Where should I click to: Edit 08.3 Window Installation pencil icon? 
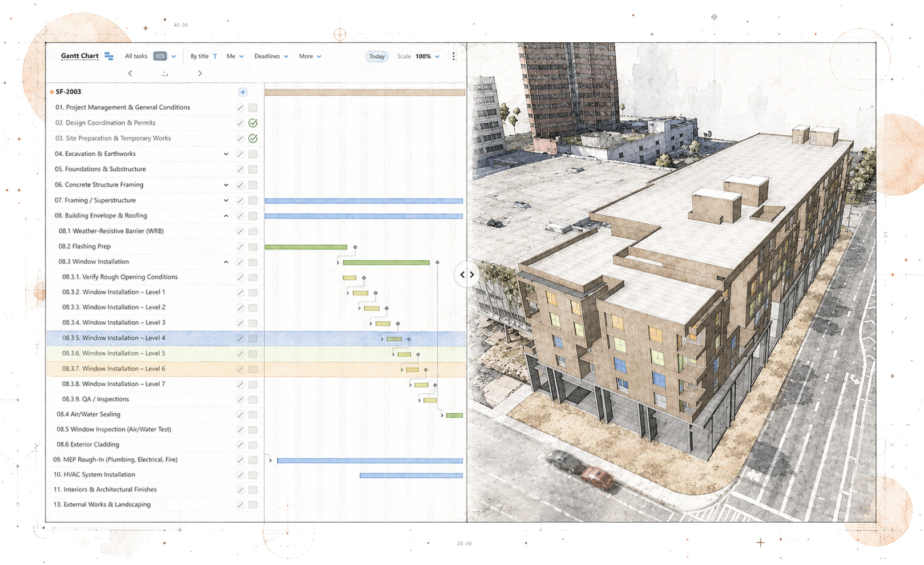(x=240, y=262)
